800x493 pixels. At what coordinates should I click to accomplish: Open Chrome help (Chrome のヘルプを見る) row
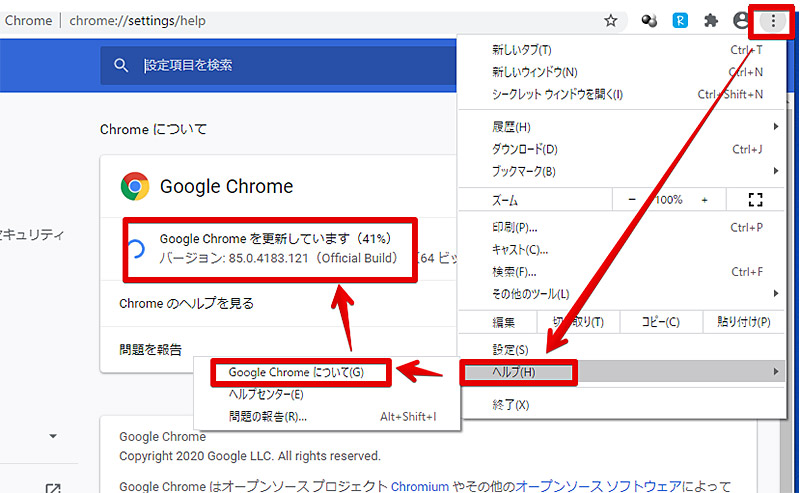(x=279, y=304)
